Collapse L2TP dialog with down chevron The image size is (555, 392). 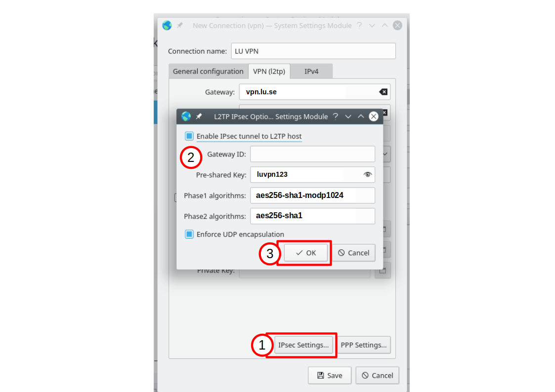pos(348,117)
